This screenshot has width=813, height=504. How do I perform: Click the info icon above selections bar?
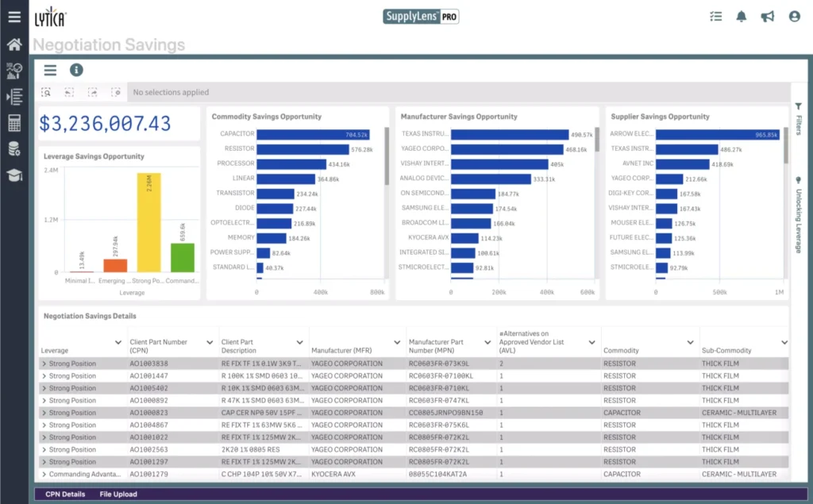(76, 70)
